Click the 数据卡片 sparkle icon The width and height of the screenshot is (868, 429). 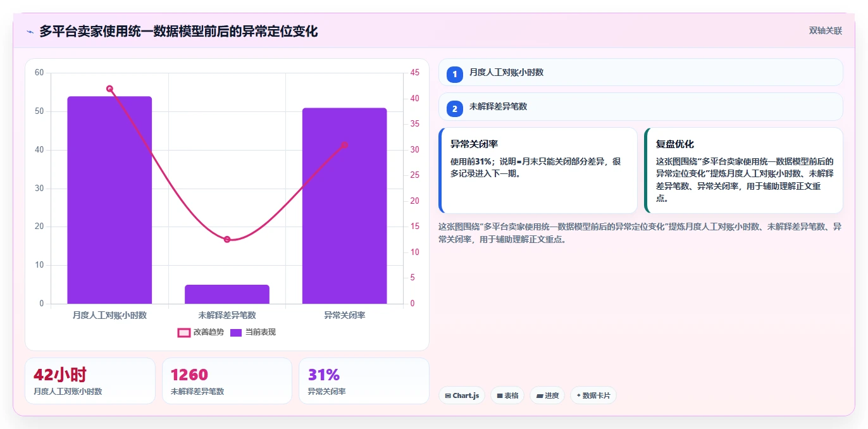[579, 395]
